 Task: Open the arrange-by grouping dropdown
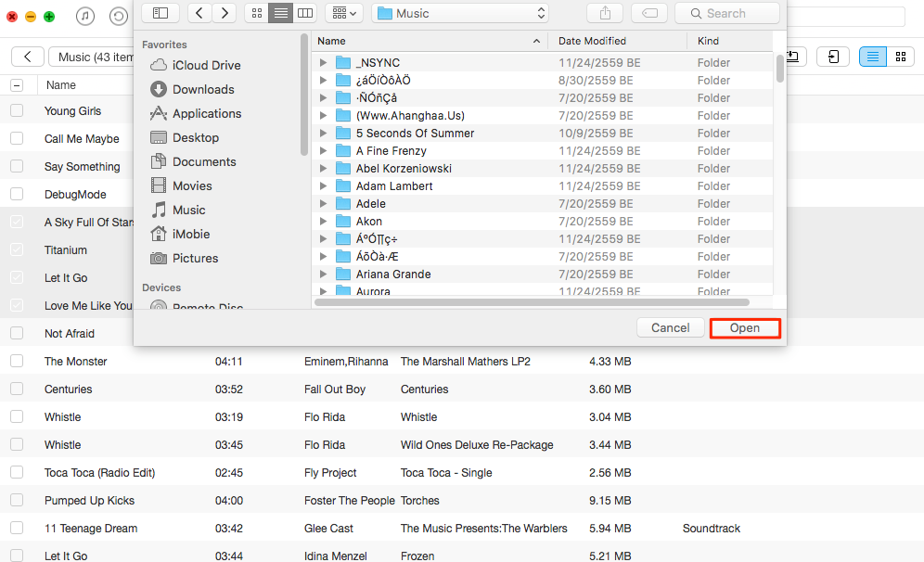click(x=344, y=13)
